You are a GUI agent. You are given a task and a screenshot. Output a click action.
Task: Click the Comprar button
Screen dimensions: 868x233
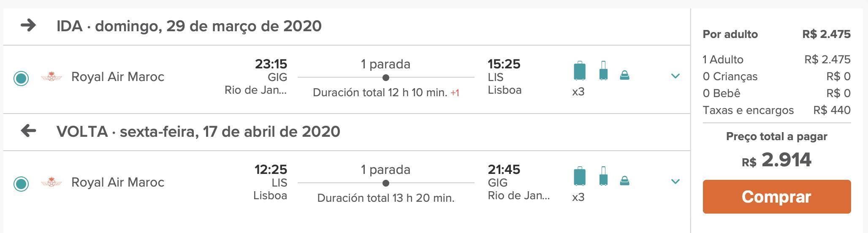pyautogui.click(x=777, y=197)
